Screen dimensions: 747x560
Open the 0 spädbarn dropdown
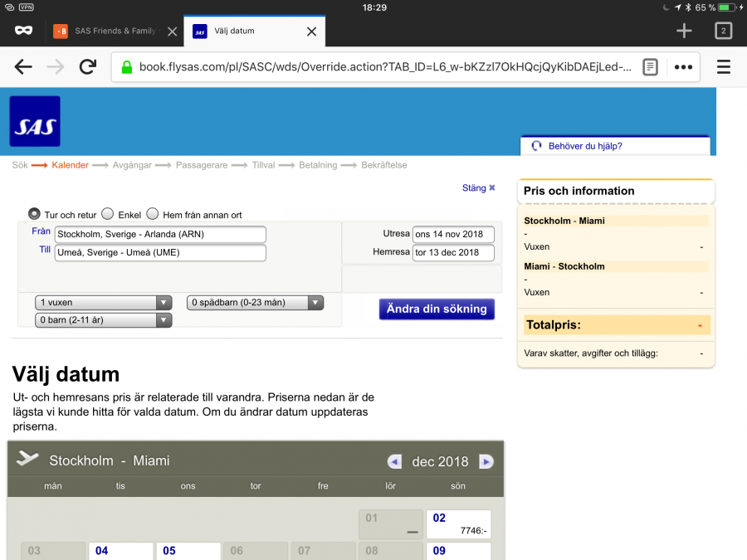tap(255, 303)
